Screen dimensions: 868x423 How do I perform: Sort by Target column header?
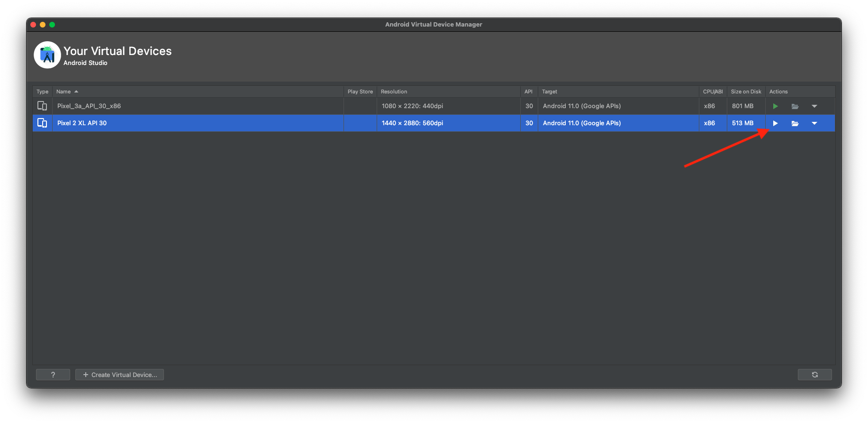click(618, 92)
